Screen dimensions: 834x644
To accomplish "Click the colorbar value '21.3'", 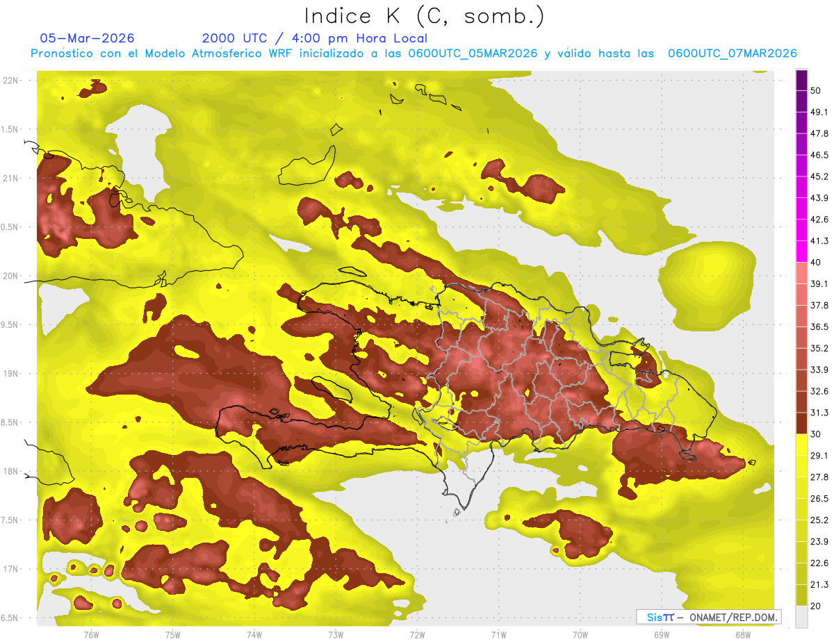I will 819,584.
